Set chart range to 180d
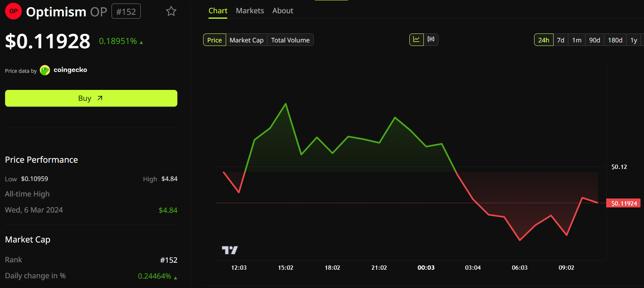This screenshot has height=288, width=644. (615, 40)
